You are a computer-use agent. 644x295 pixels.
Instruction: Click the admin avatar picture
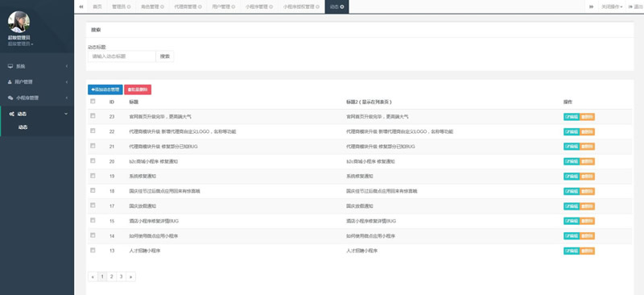click(x=19, y=22)
